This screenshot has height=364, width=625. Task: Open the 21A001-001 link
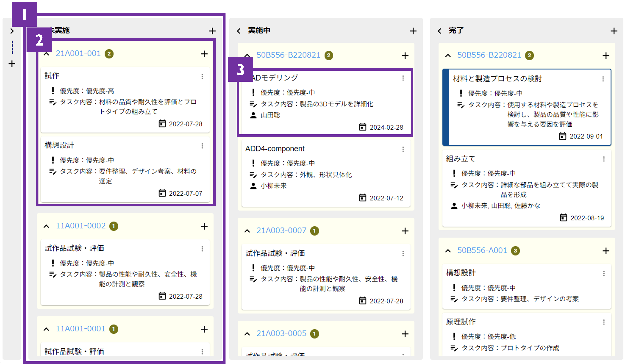click(78, 53)
